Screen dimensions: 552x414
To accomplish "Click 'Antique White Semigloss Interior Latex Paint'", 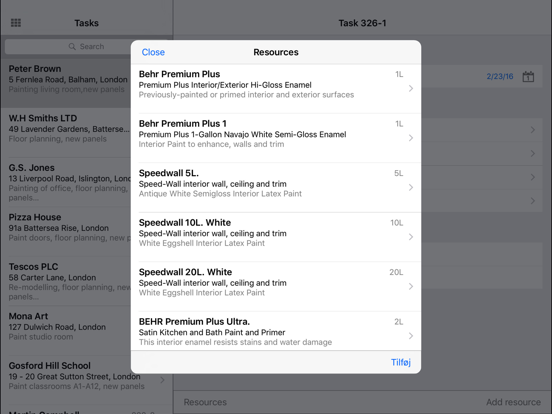I will [x=220, y=194].
